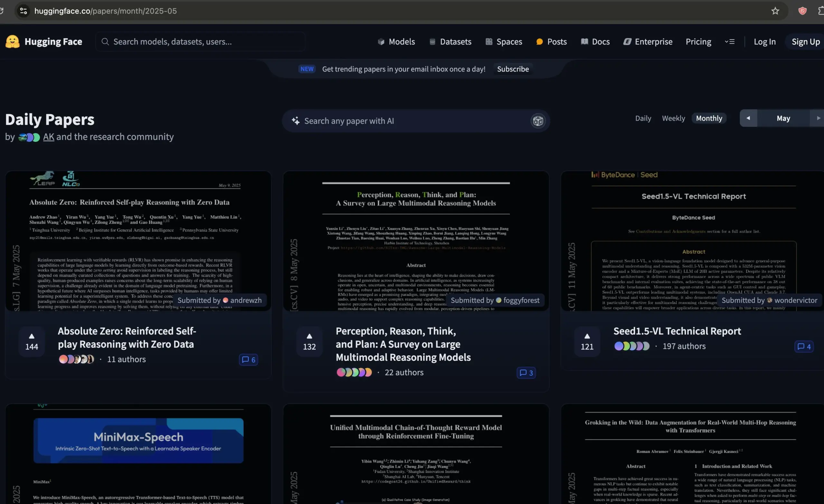The width and height of the screenshot is (824, 504).
Task: Click the 11 authors text
Action: [126, 359]
